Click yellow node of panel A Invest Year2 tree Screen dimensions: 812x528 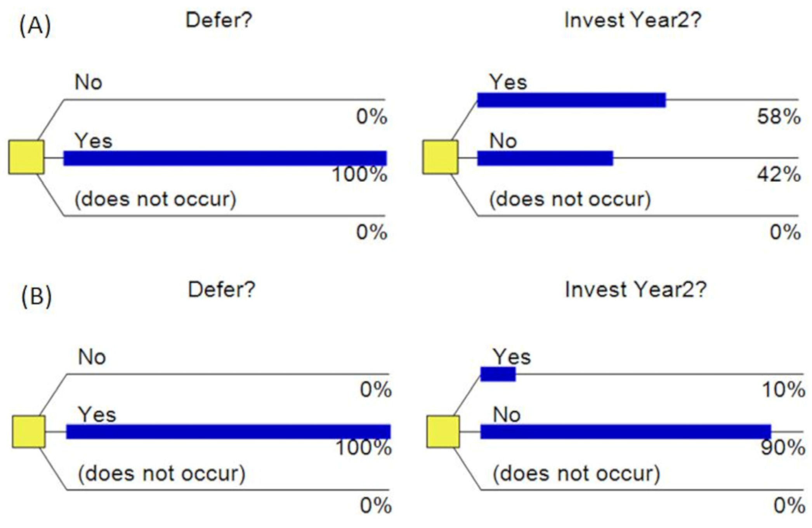(x=440, y=157)
